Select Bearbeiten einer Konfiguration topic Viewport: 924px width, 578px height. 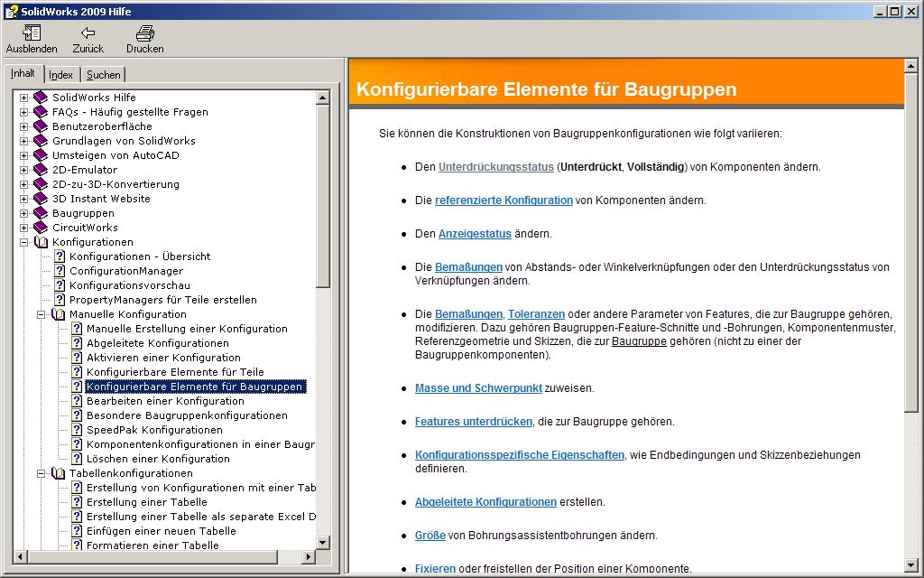[165, 400]
